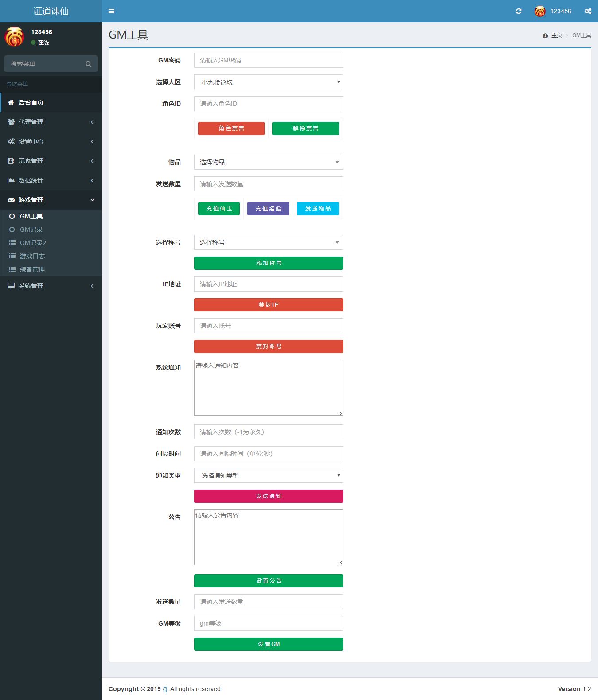Focus the GM密码 input field
598x700 pixels.
click(268, 60)
